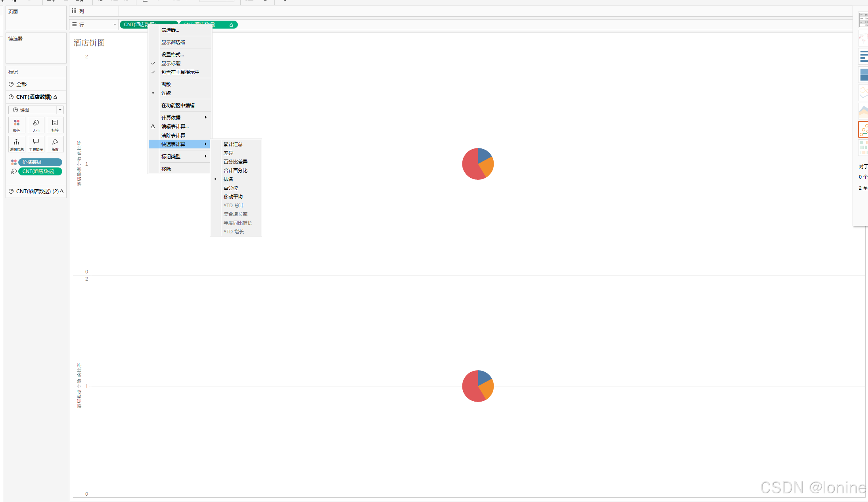Viewport: 868px width, 502px height.
Task: Select 累计汇总 in quick calculation submenu
Action: (233, 144)
